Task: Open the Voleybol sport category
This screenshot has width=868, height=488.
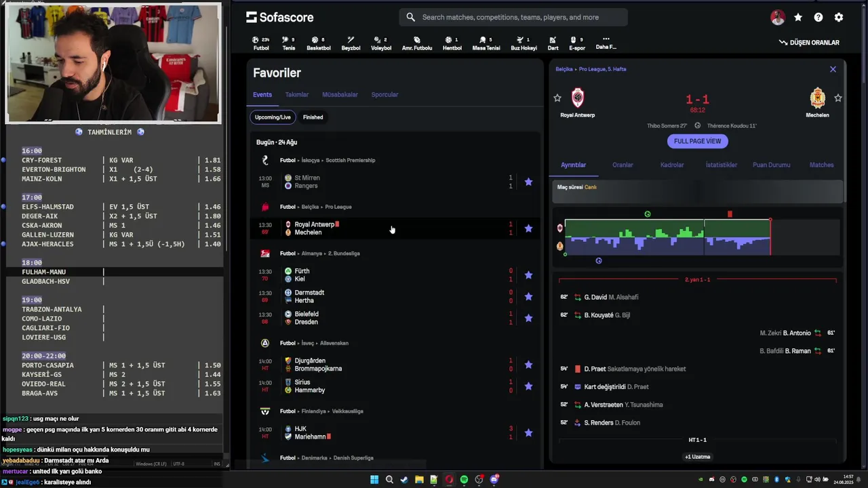Action: 381,43
